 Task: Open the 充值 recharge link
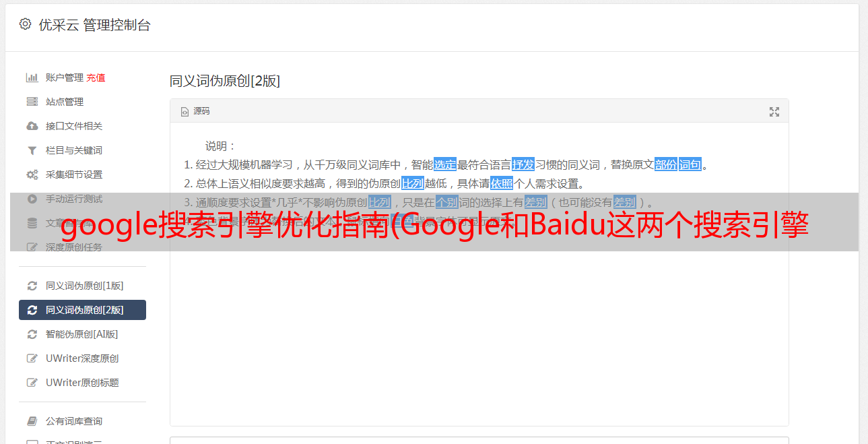tap(96, 77)
